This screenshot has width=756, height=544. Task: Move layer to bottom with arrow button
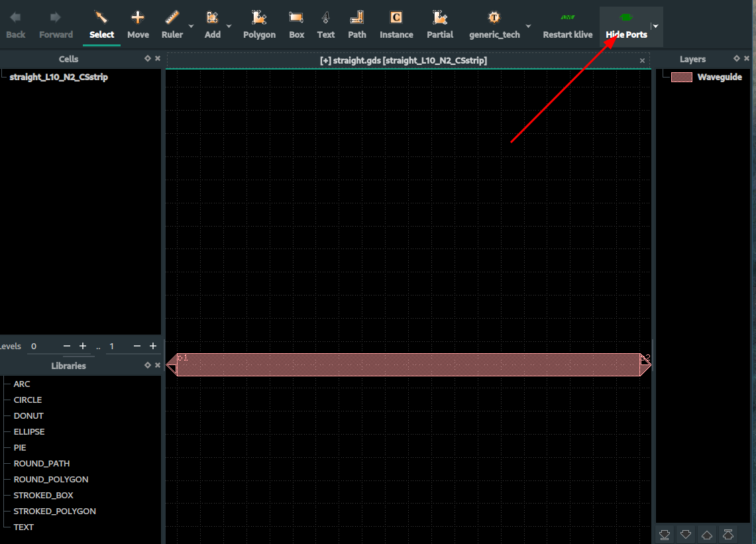pos(665,534)
